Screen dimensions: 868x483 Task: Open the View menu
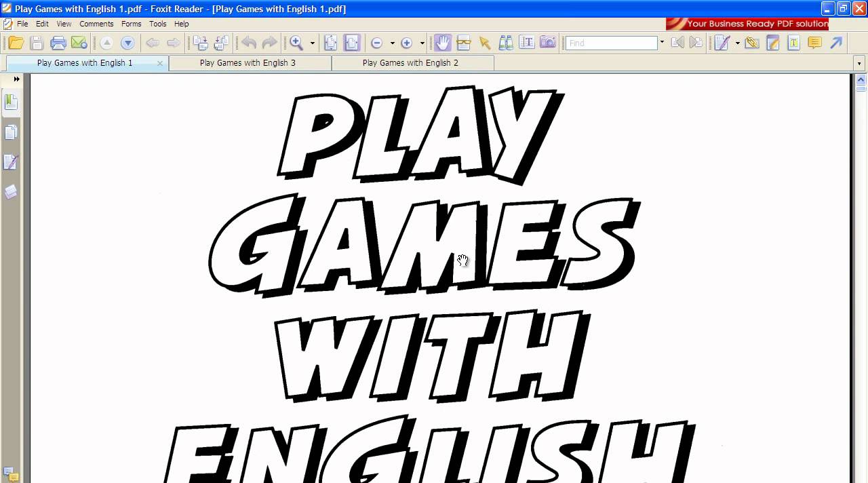click(x=64, y=24)
